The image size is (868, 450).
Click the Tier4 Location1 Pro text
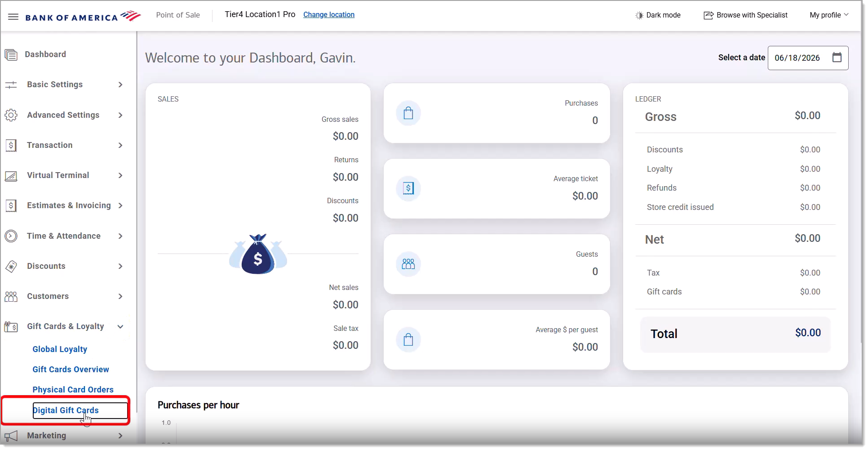[260, 14]
